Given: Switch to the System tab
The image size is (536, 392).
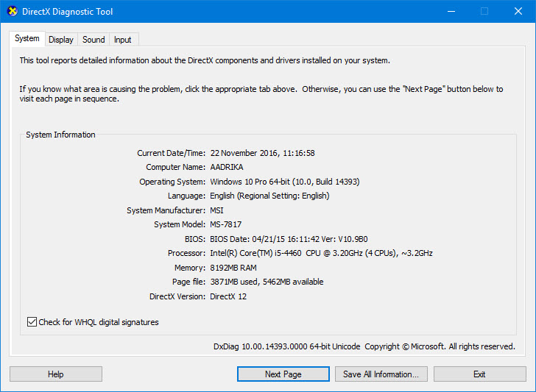Looking at the screenshot, I should [27, 38].
